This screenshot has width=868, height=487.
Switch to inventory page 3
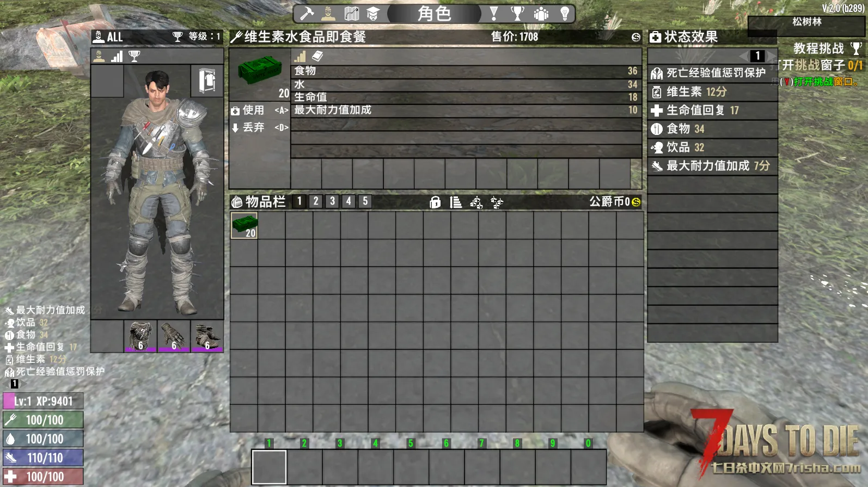pos(333,201)
